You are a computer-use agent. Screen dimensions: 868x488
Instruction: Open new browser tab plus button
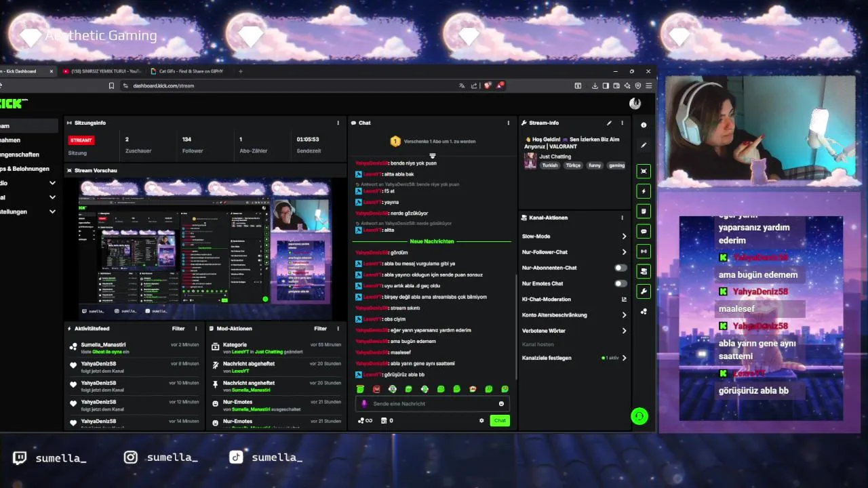coord(240,71)
